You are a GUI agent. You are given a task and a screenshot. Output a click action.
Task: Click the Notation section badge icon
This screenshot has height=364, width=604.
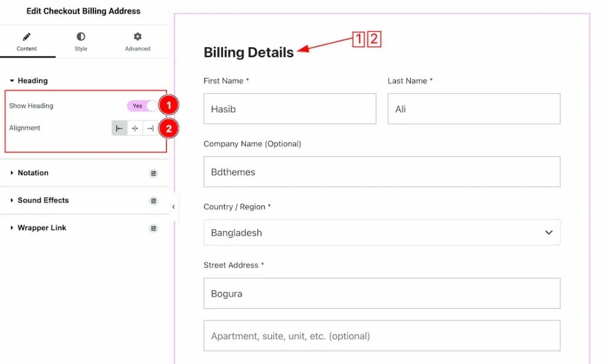153,173
